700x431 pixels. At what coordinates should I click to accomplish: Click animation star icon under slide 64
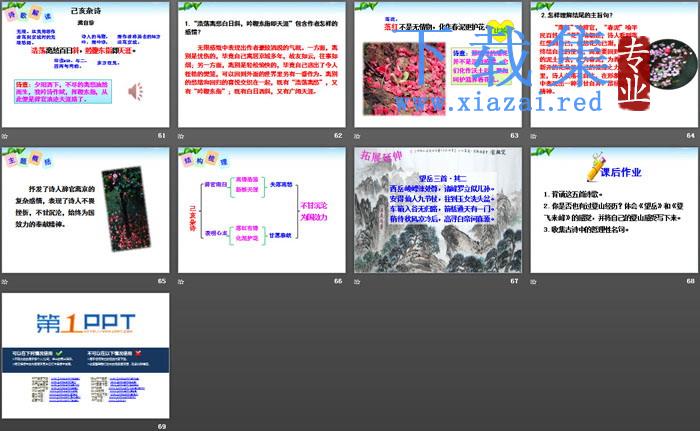[x=533, y=136]
